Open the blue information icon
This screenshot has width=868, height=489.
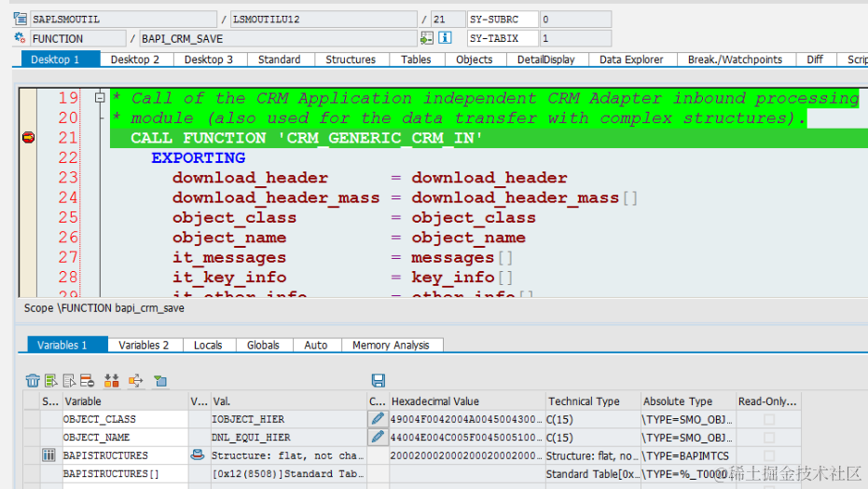click(x=445, y=37)
